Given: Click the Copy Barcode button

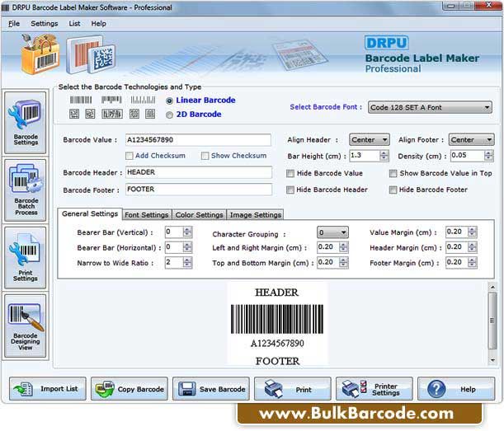Looking at the screenshot, I should pyautogui.click(x=129, y=389).
